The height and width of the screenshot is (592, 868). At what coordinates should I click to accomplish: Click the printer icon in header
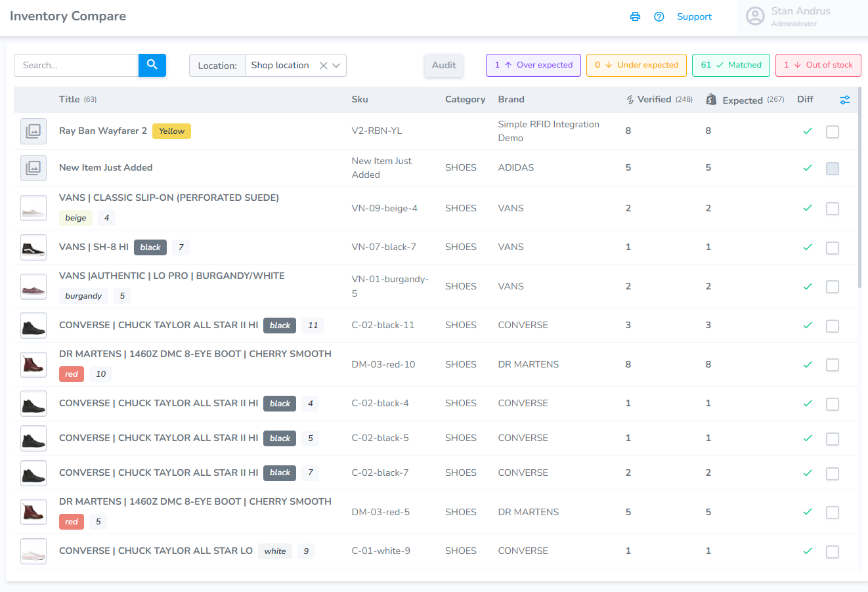click(x=635, y=16)
